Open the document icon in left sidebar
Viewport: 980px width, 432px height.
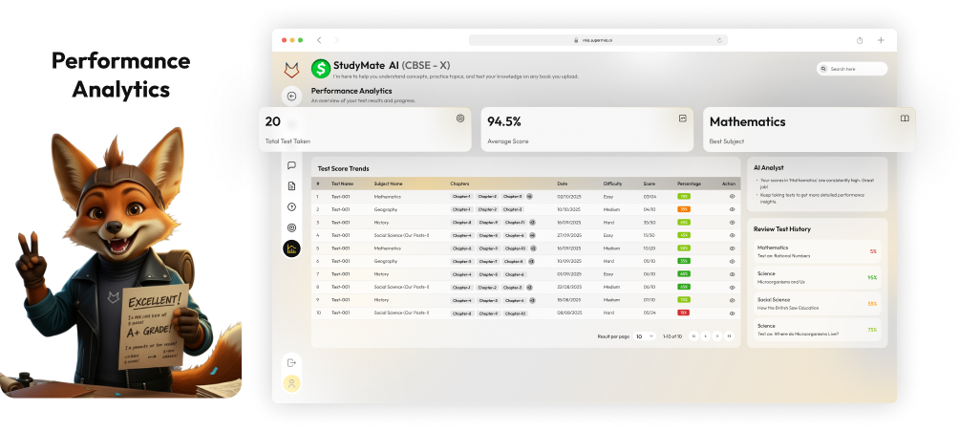coord(291,185)
